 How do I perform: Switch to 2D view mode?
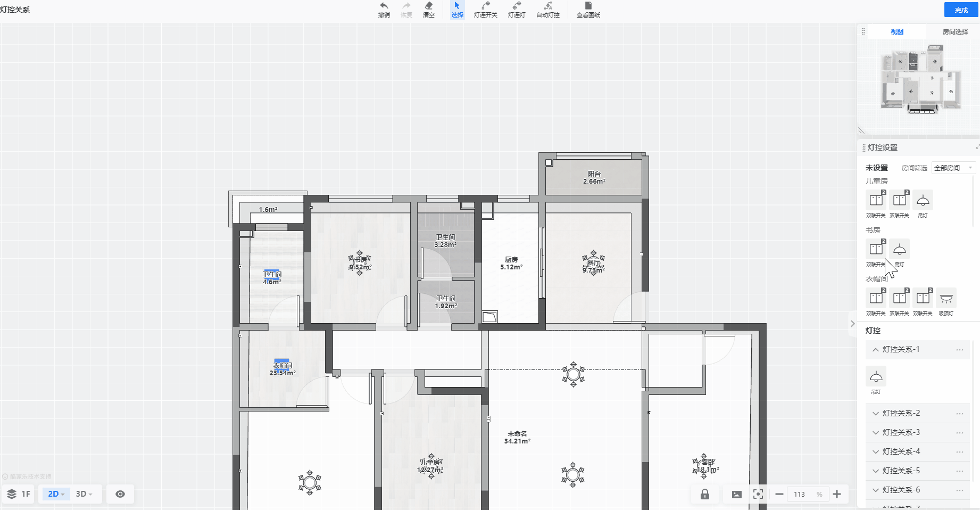point(55,494)
